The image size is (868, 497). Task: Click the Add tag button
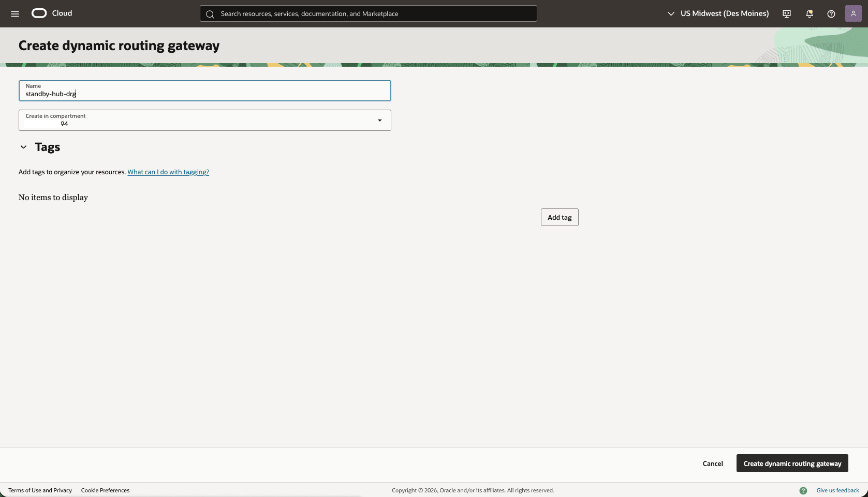pos(559,217)
